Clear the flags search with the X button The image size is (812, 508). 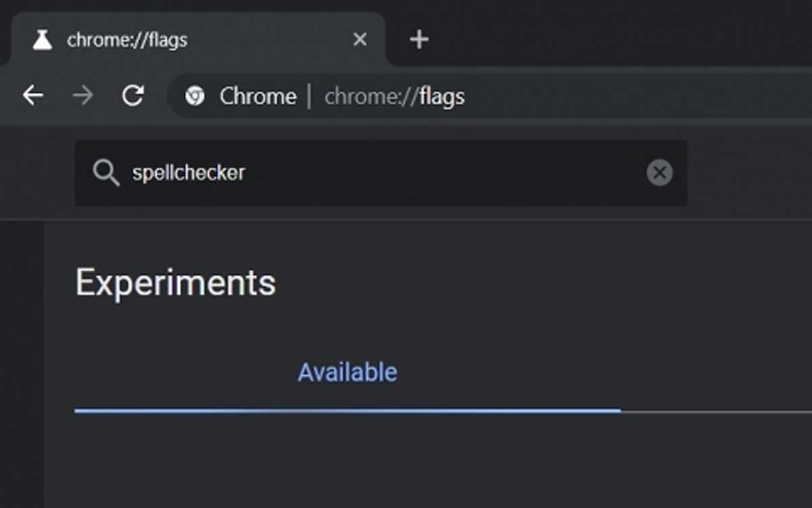coord(659,173)
